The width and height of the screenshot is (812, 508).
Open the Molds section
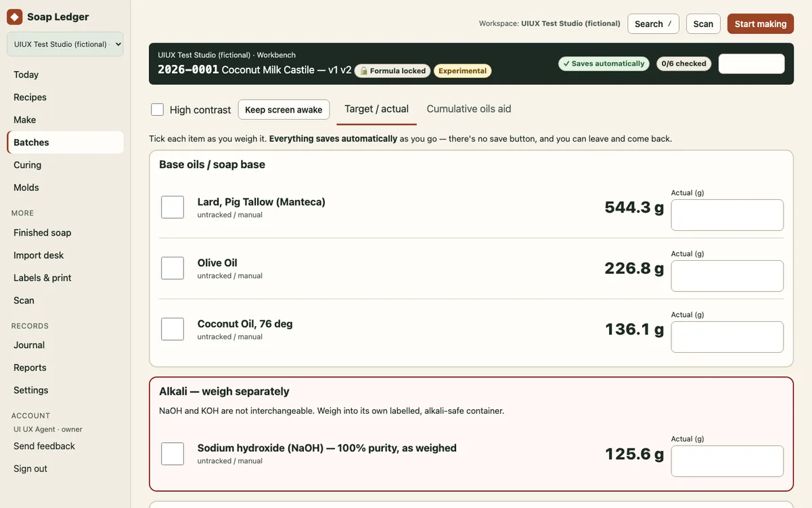(65, 188)
